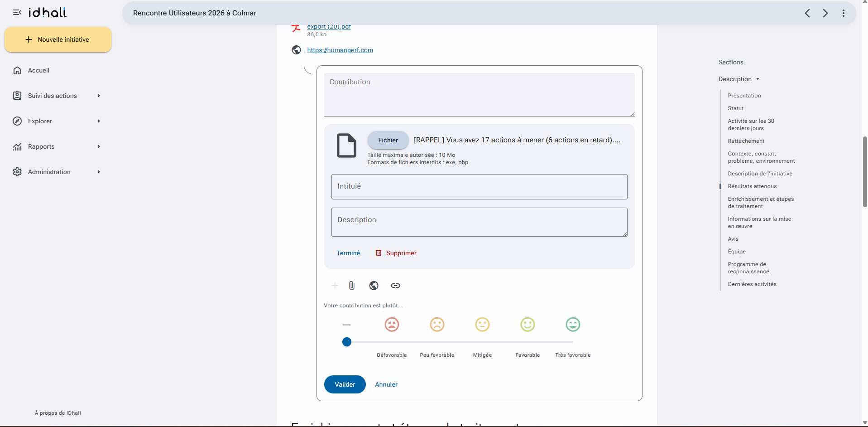Jump to Présentation section
The image size is (868, 427).
744,96
